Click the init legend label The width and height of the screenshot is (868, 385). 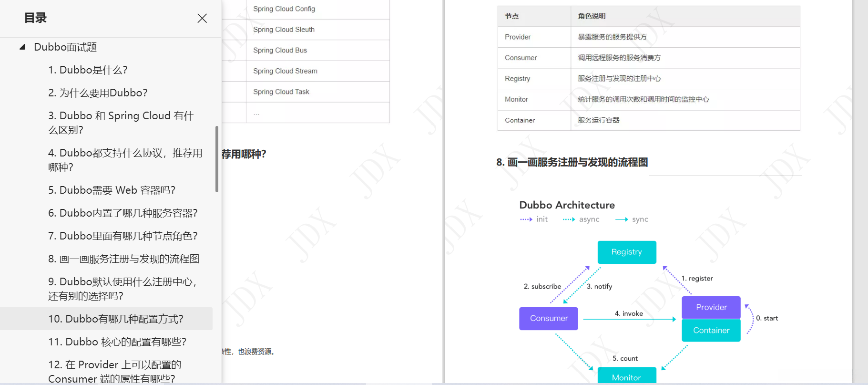coord(542,219)
